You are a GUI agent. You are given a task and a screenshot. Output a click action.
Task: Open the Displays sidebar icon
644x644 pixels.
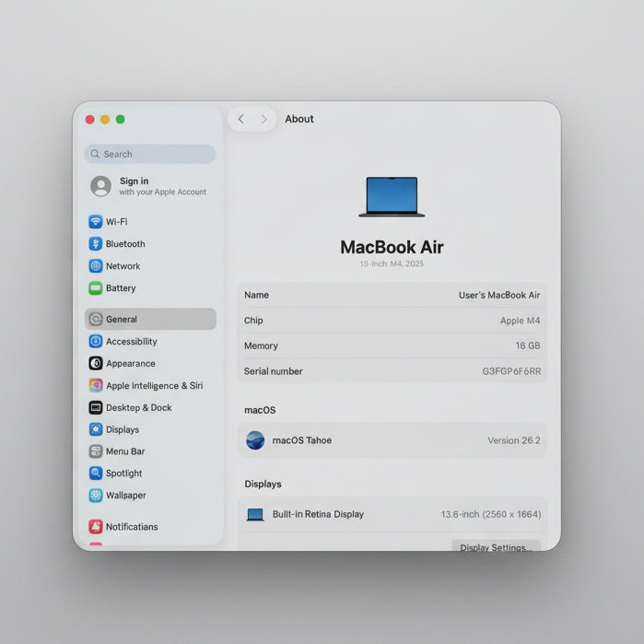95,429
